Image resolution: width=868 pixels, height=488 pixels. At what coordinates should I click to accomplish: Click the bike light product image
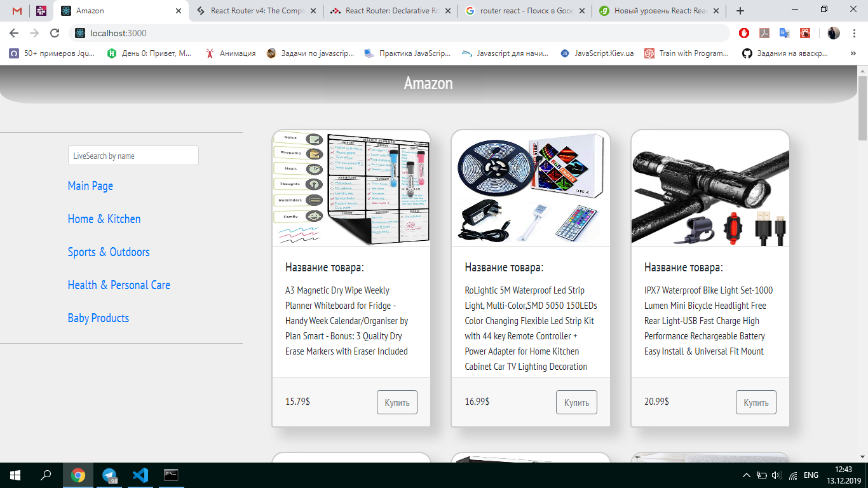click(x=710, y=188)
